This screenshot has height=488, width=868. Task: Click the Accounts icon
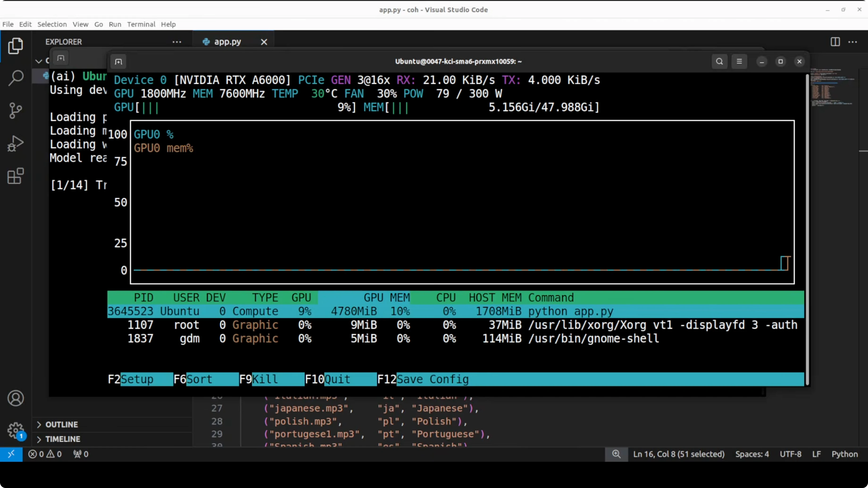point(16,398)
